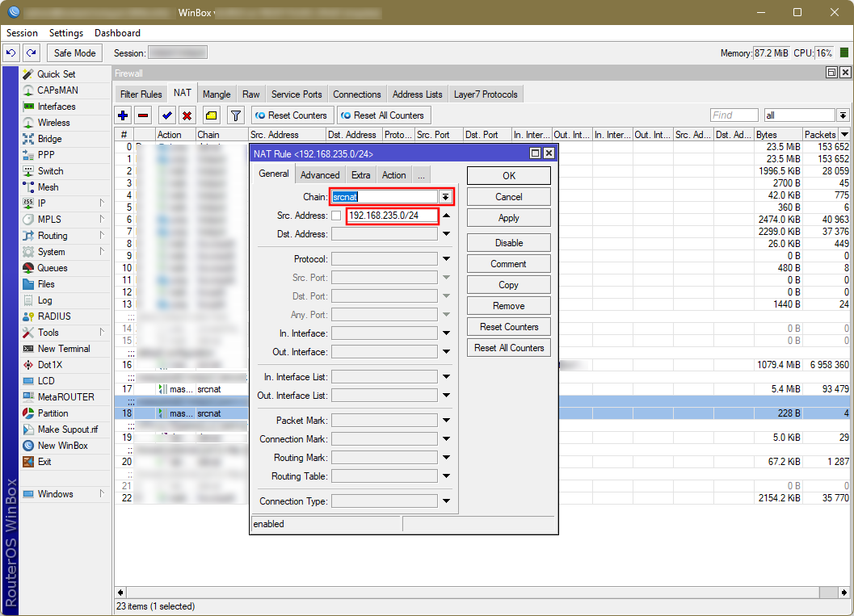This screenshot has width=854, height=616.
Task: Open the Settings menu
Action: pos(65,33)
